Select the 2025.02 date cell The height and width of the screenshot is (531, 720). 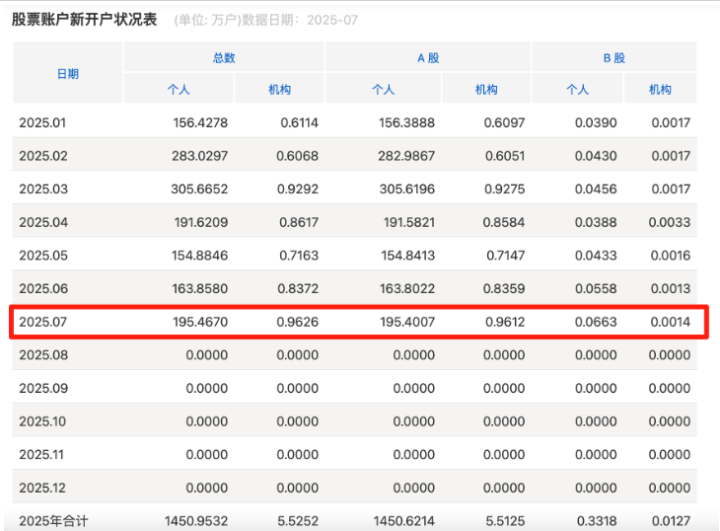43,156
